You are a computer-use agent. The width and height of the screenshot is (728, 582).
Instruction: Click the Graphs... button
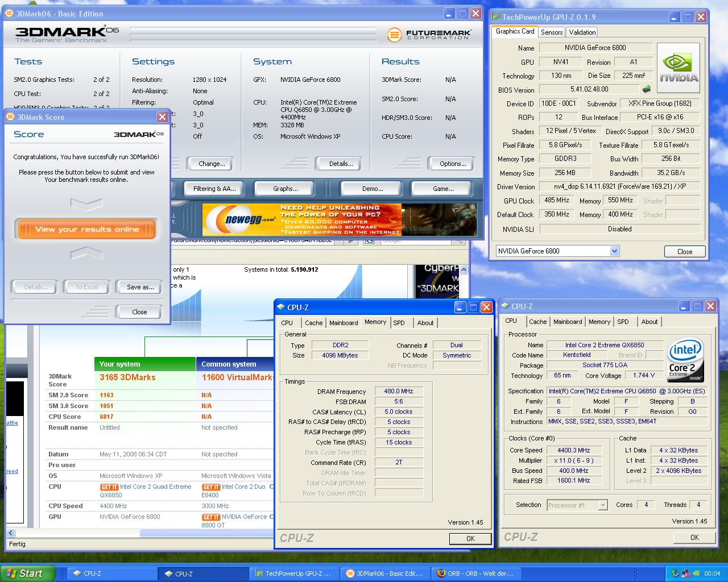coord(286,189)
